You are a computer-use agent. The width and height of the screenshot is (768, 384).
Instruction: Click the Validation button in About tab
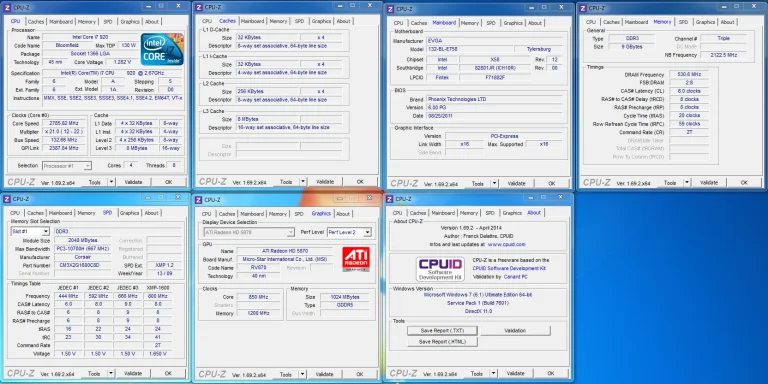[515, 331]
